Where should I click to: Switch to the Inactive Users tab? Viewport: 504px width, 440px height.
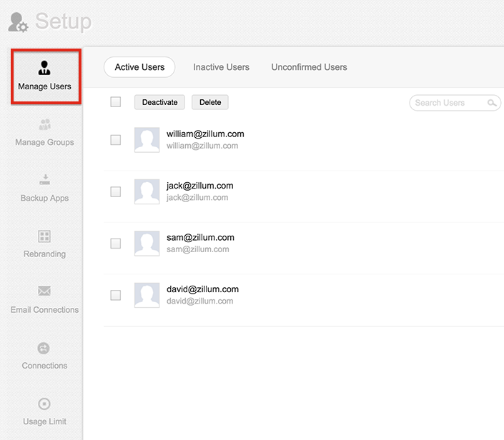[221, 67]
